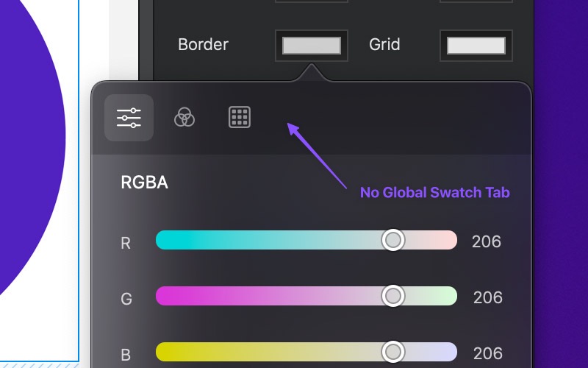Click the B channel slider handle
The image size is (588, 368).
pyautogui.click(x=393, y=352)
